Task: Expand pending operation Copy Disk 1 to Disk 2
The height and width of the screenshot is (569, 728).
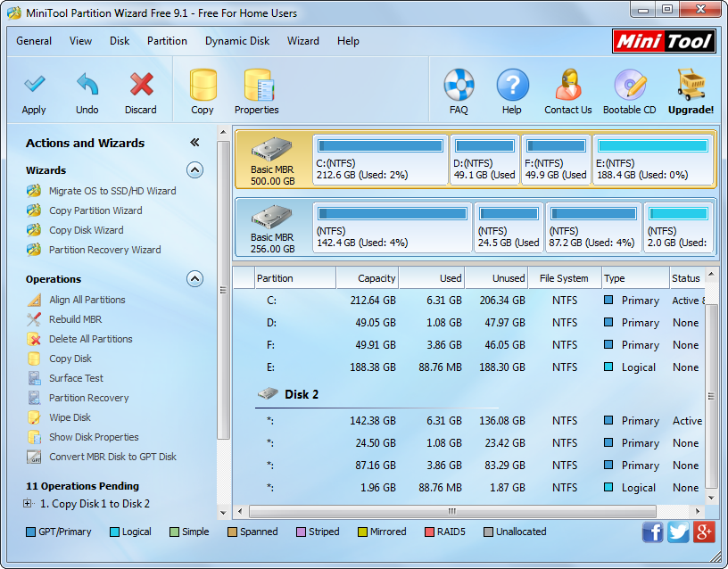Action: (28, 503)
